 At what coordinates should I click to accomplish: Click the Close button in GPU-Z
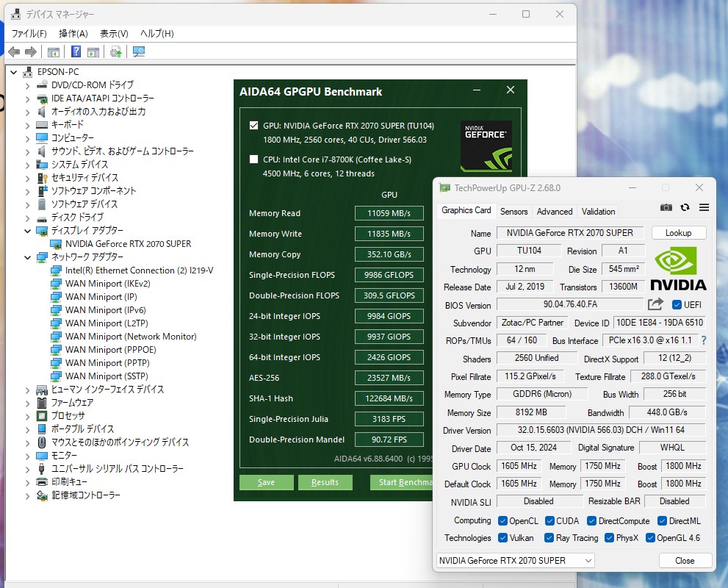click(x=685, y=561)
